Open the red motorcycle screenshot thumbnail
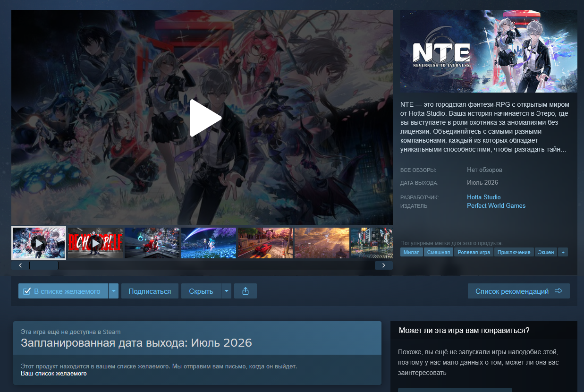 152,243
